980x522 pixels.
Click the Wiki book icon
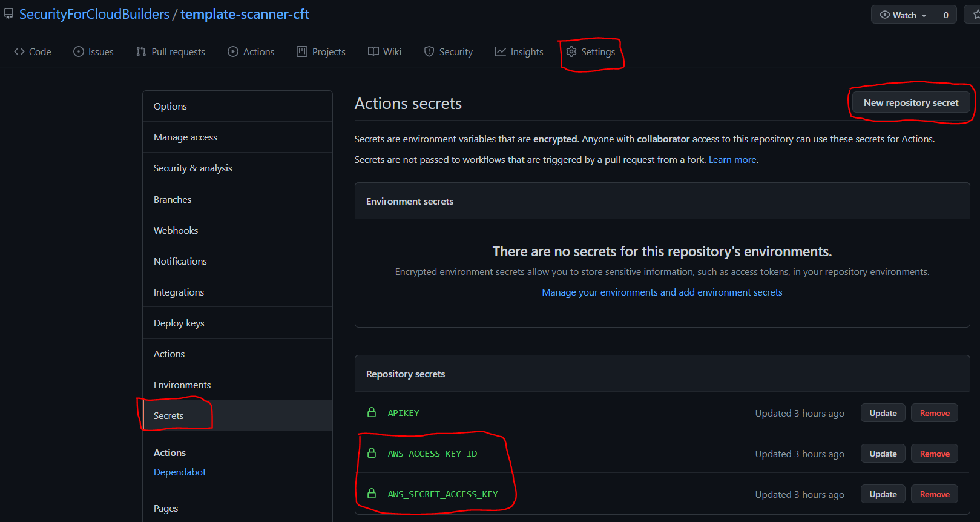373,51
